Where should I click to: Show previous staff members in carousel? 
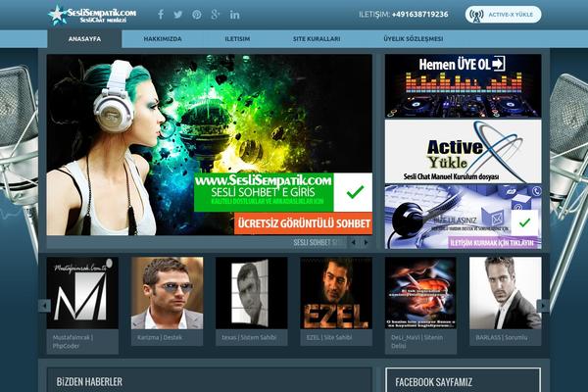pyautogui.click(x=44, y=306)
